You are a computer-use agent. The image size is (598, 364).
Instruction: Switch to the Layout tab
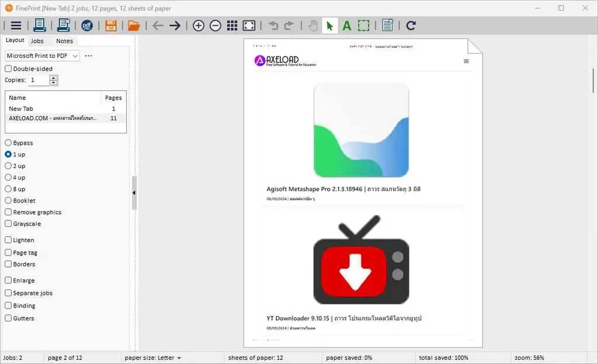click(x=15, y=40)
